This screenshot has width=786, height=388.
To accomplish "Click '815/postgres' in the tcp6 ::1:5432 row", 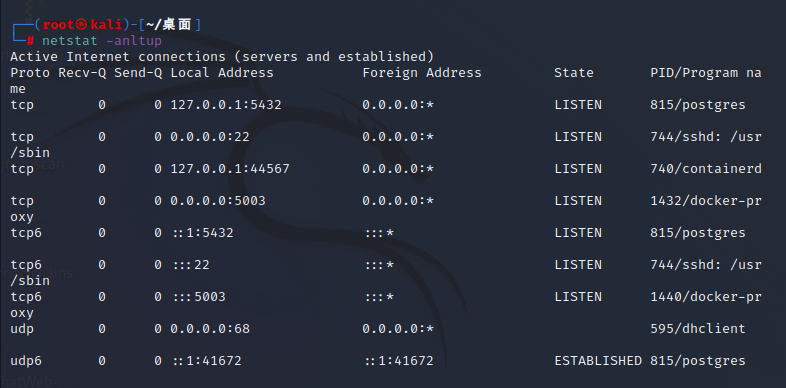I will pyautogui.click(x=698, y=233).
